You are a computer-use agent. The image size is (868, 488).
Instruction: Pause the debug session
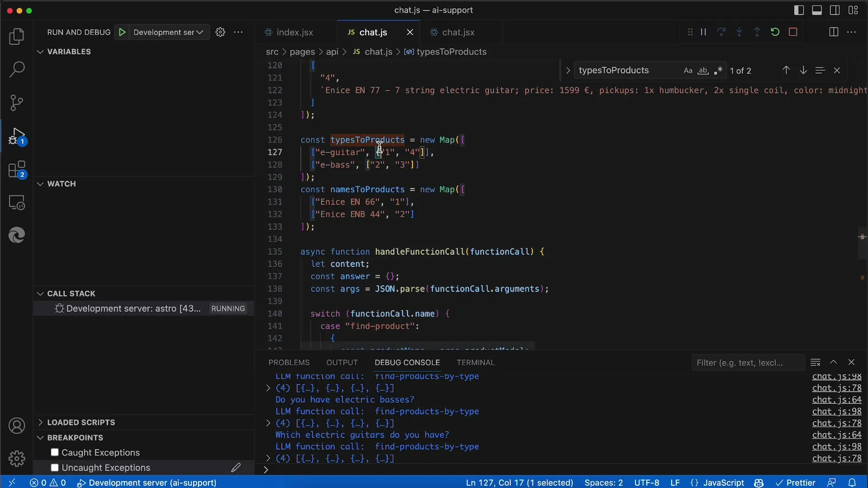(703, 32)
